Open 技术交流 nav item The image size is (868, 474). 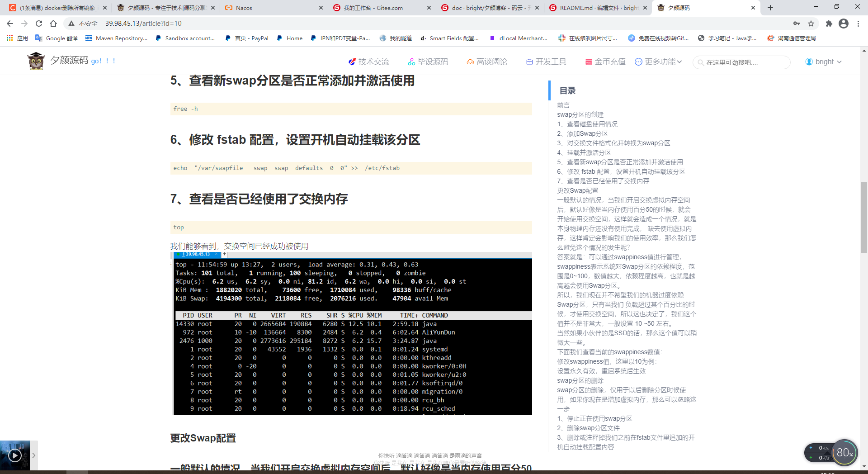click(368, 62)
